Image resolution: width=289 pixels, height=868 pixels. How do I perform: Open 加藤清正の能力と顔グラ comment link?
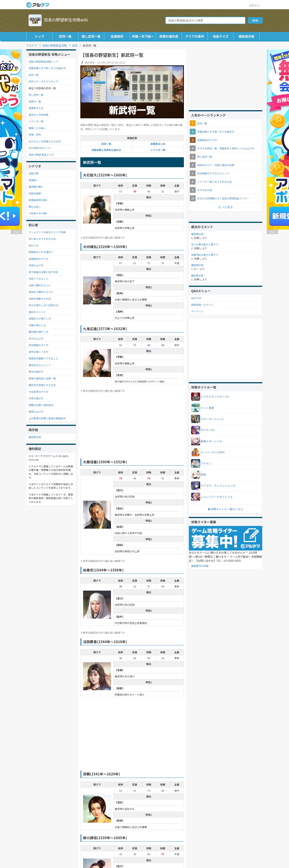(x=205, y=255)
